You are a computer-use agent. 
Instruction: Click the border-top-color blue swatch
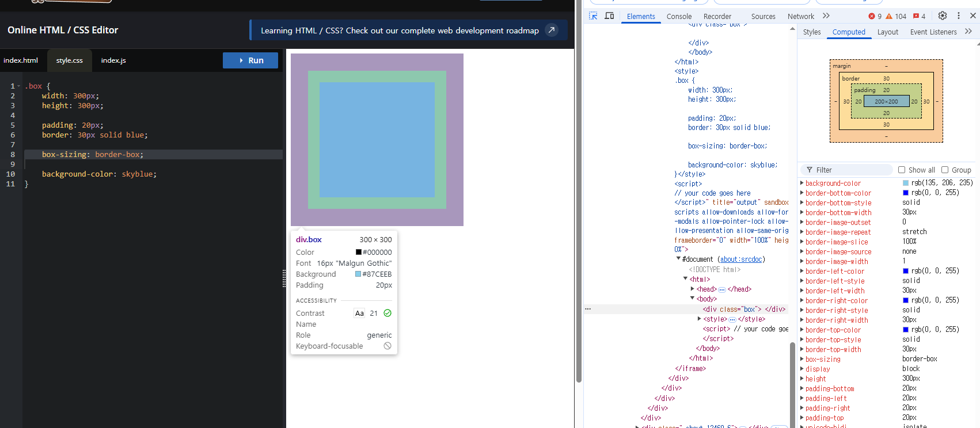tap(906, 330)
